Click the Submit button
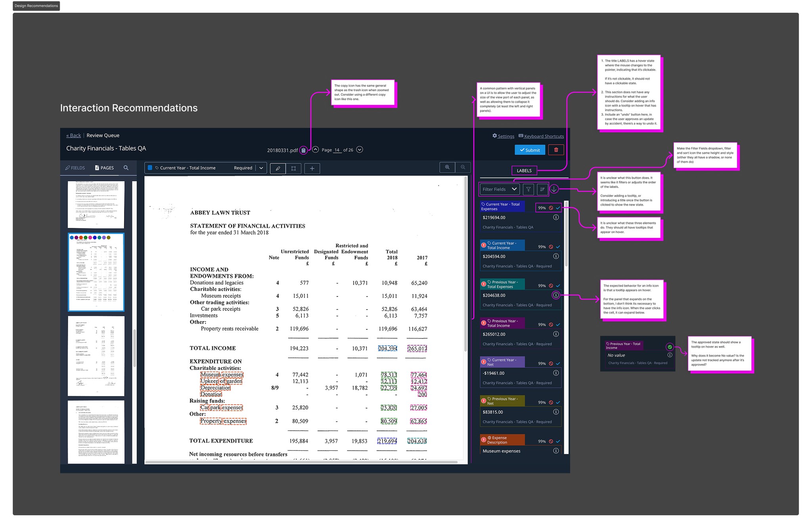The height and width of the screenshot is (528, 812). coord(530,150)
